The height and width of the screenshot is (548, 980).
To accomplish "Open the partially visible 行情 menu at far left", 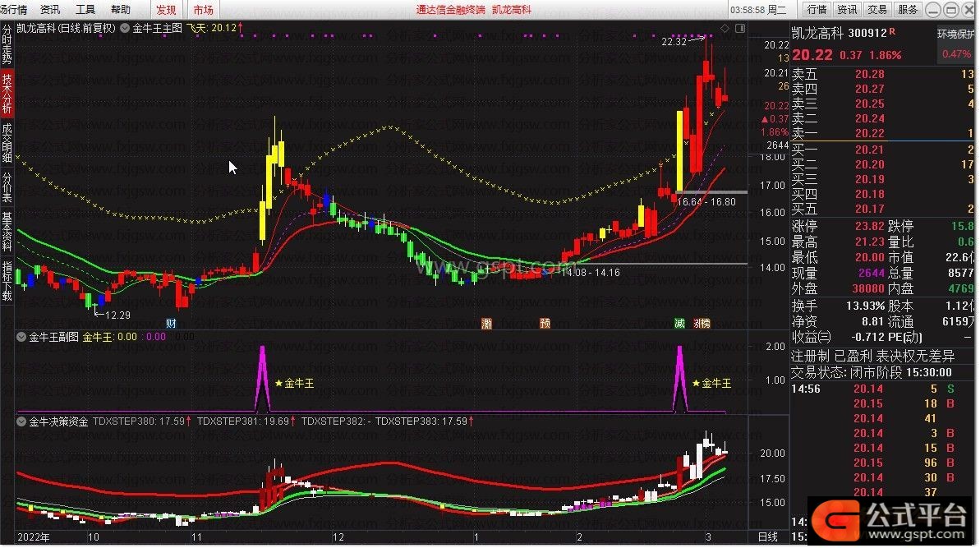I will coord(13,9).
